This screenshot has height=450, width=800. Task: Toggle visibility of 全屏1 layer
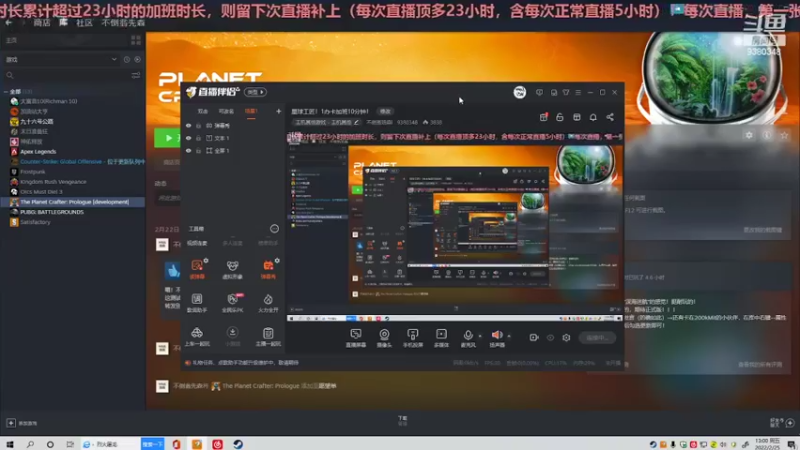pyautogui.click(x=188, y=151)
